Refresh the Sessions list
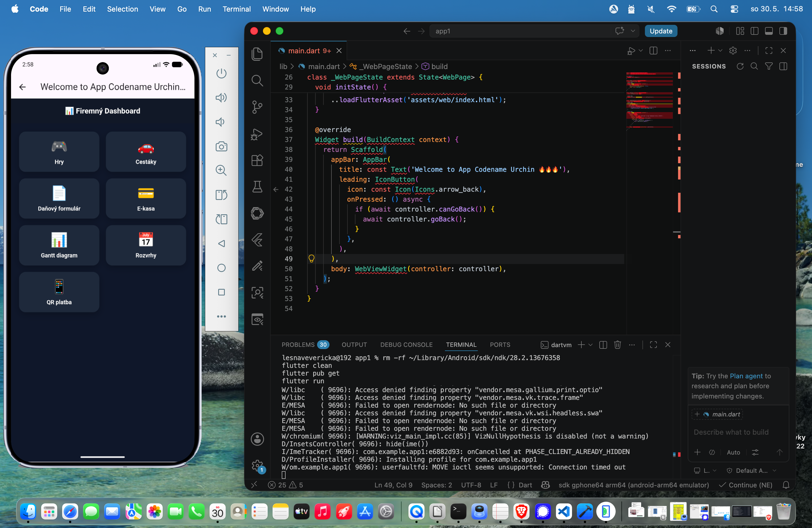Viewport: 812px width, 528px height. point(740,67)
